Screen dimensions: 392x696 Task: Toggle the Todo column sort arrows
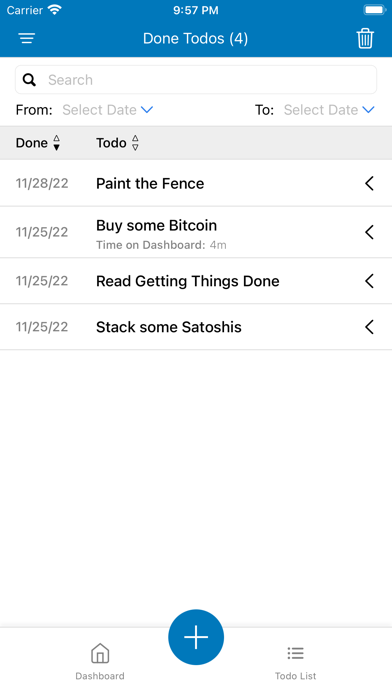tap(135, 143)
